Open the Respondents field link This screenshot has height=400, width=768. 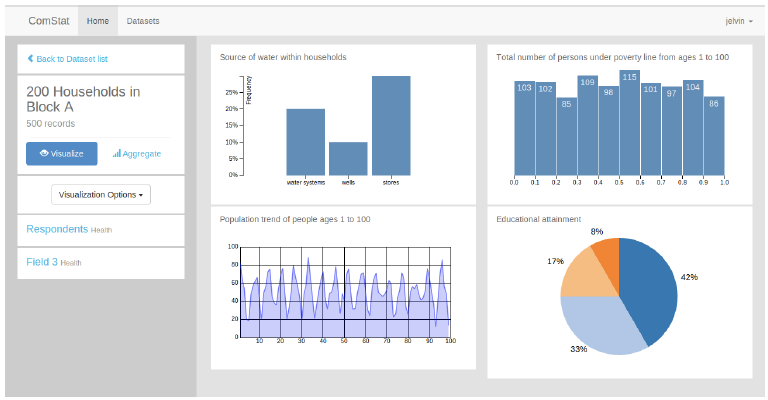57,229
